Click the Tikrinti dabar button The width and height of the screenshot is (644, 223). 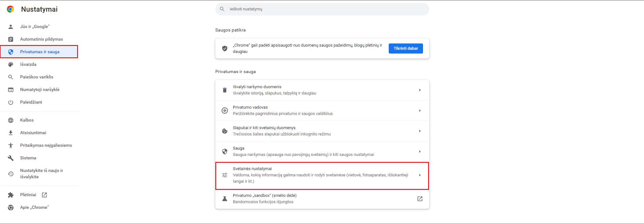406,49
